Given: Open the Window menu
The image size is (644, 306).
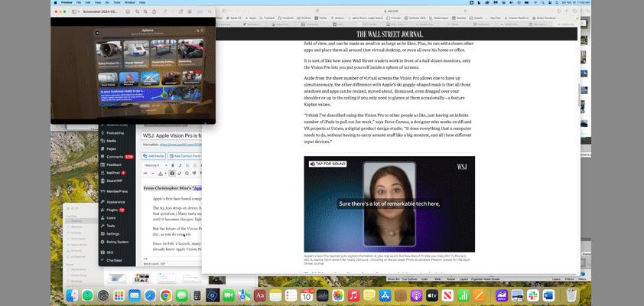Looking at the screenshot, I should click(130, 2).
